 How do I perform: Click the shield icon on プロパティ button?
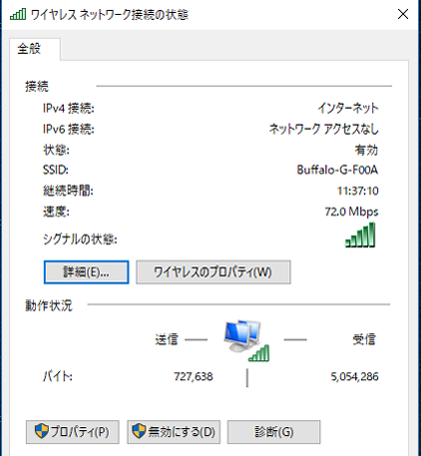[x=42, y=431]
